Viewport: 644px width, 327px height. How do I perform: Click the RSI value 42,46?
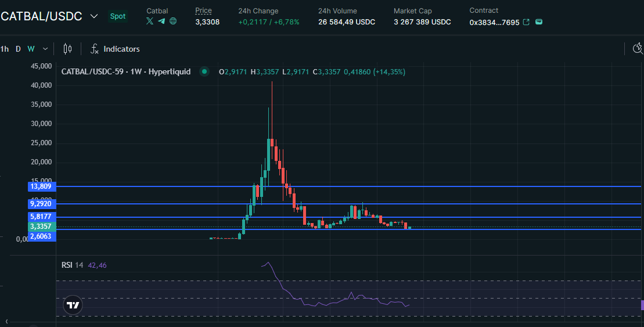(x=98, y=265)
